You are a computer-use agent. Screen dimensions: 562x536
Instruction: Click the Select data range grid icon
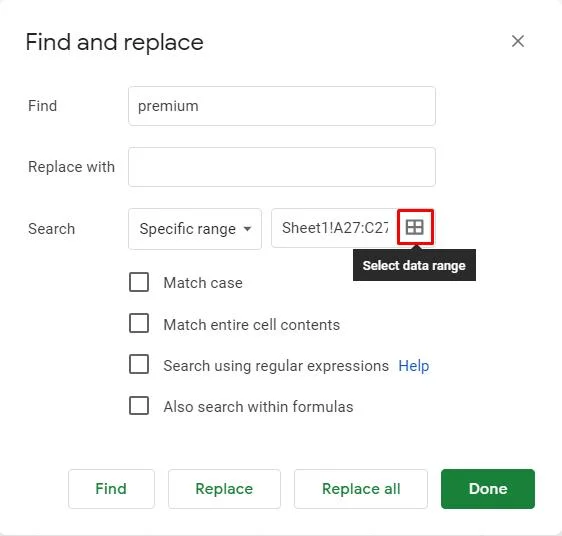[x=415, y=227]
